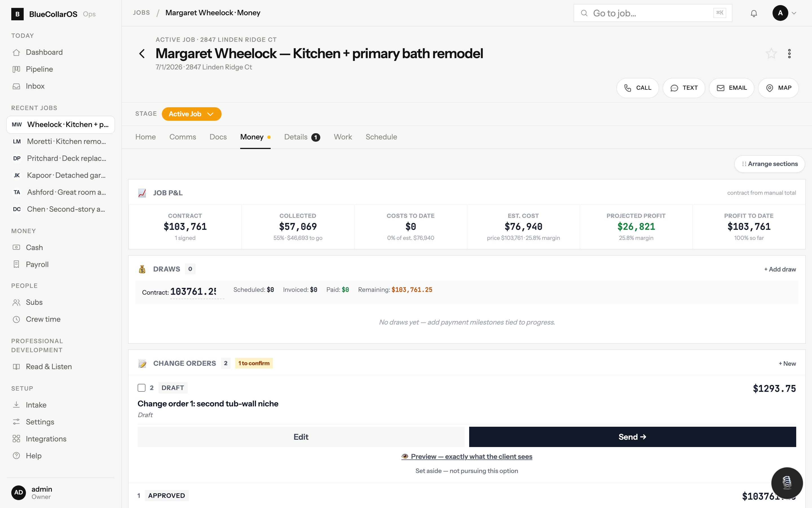Click the BlueCollarOS logo icon
Image resolution: width=812 pixels, height=508 pixels.
click(x=17, y=14)
